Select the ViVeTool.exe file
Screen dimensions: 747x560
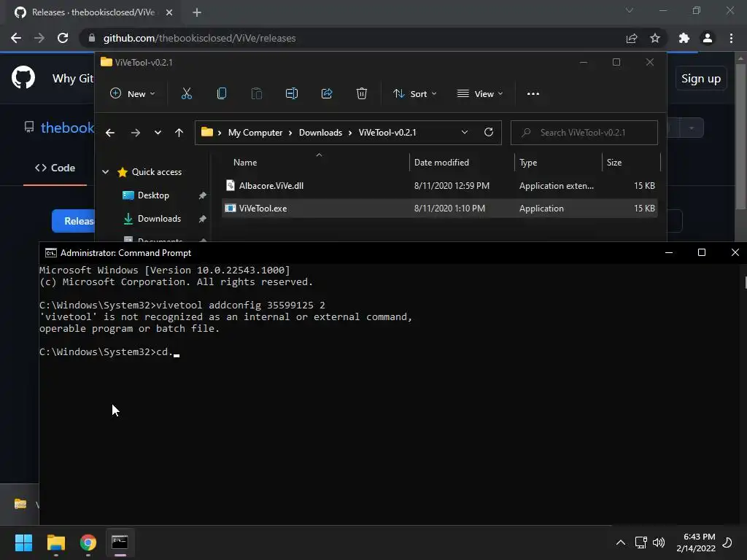(x=439, y=209)
